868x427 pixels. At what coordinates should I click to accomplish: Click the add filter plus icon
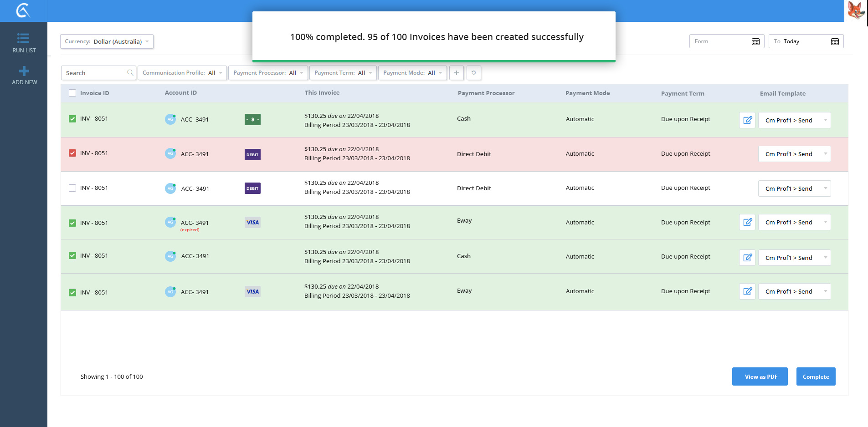[x=456, y=73]
